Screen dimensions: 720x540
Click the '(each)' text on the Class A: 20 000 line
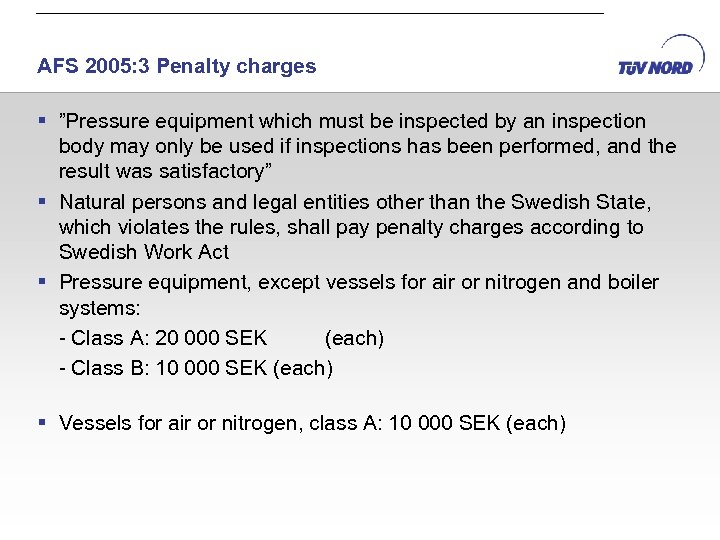[354, 338]
